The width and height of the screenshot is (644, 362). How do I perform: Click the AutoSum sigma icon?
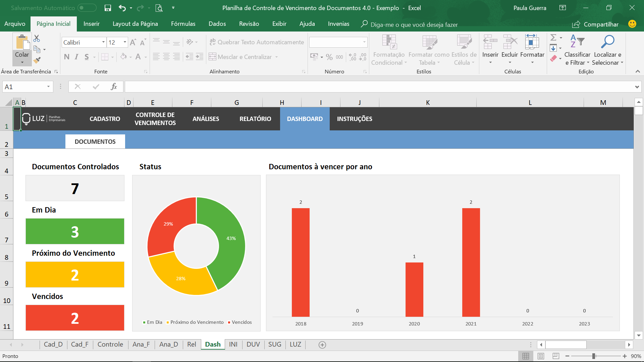pos(553,38)
